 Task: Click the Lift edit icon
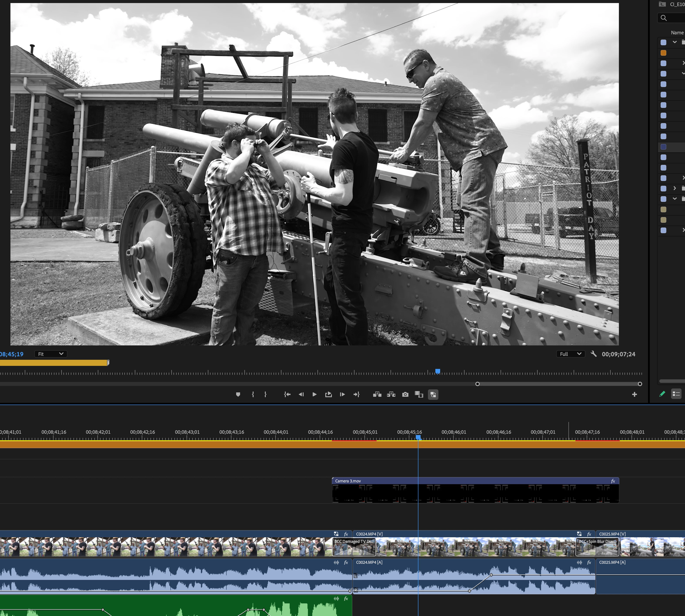377,394
